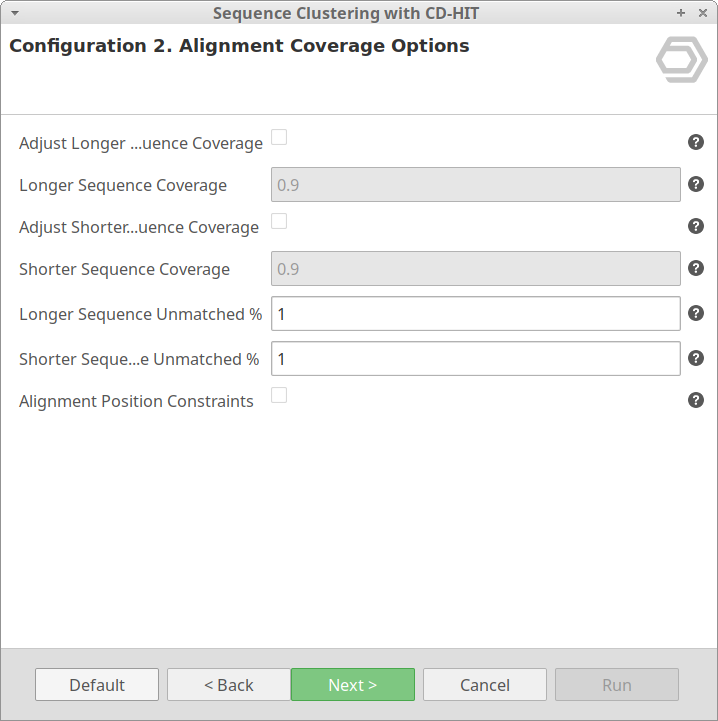Image resolution: width=718 pixels, height=721 pixels.
Task: Focus the Longer Sequence Unmatched % field
Action: click(x=476, y=314)
